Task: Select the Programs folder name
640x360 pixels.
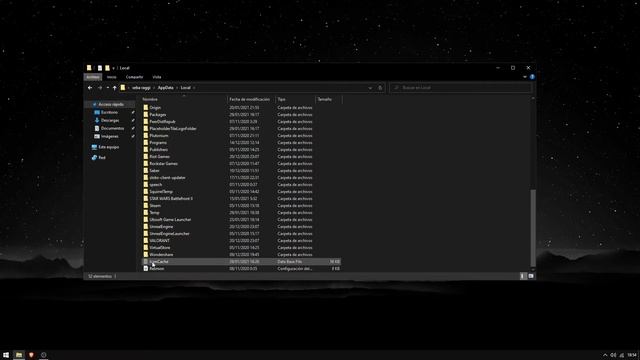Action: tap(158, 142)
